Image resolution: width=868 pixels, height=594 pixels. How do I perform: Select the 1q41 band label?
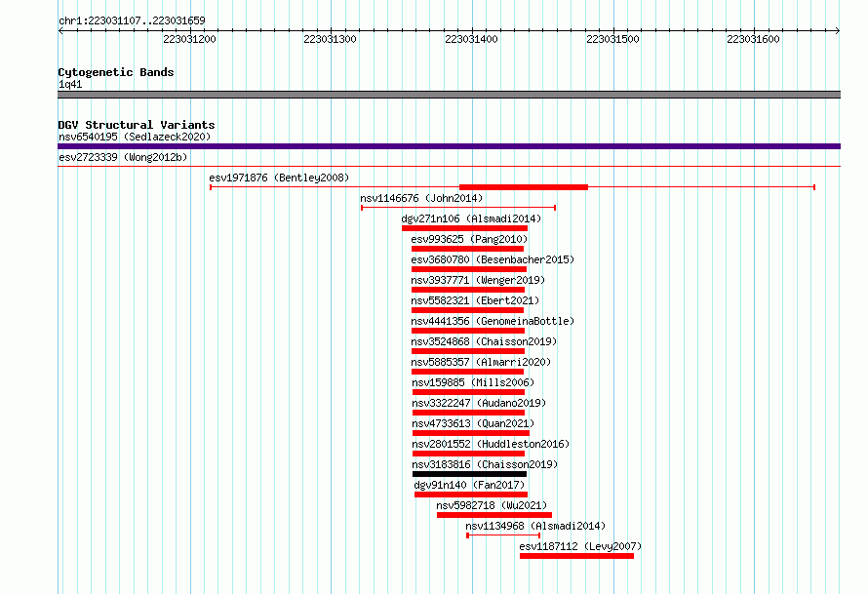70,84
